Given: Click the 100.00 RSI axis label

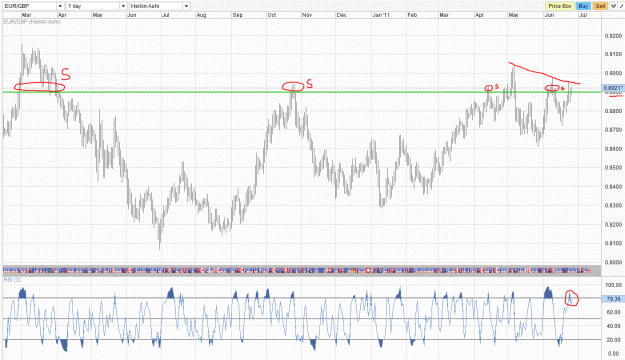Looking at the screenshot, I should click(x=613, y=285).
